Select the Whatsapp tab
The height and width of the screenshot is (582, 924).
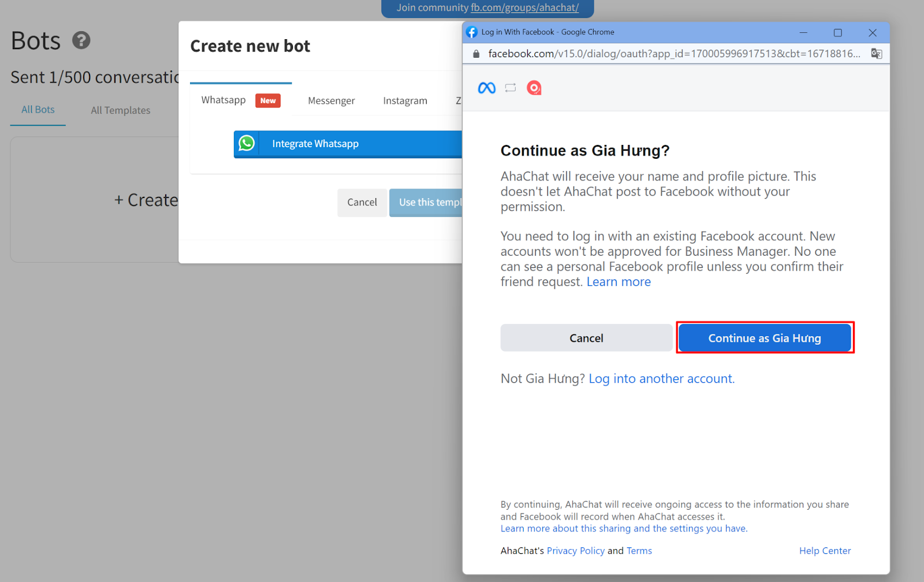pyautogui.click(x=241, y=100)
